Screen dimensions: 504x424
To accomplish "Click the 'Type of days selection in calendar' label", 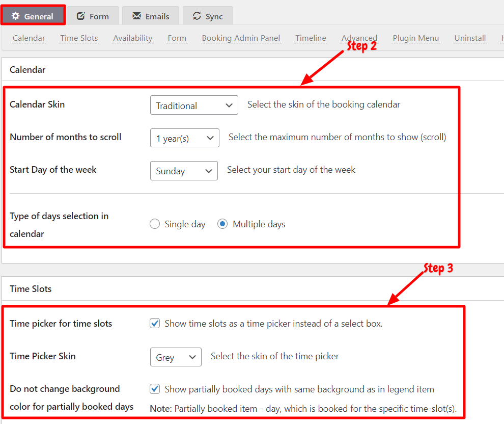I will point(59,225).
